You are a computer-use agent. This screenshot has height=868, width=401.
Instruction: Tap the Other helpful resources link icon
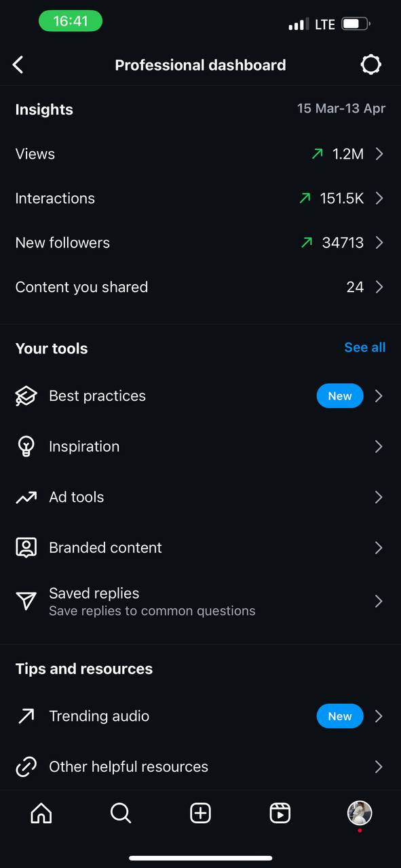(x=26, y=767)
